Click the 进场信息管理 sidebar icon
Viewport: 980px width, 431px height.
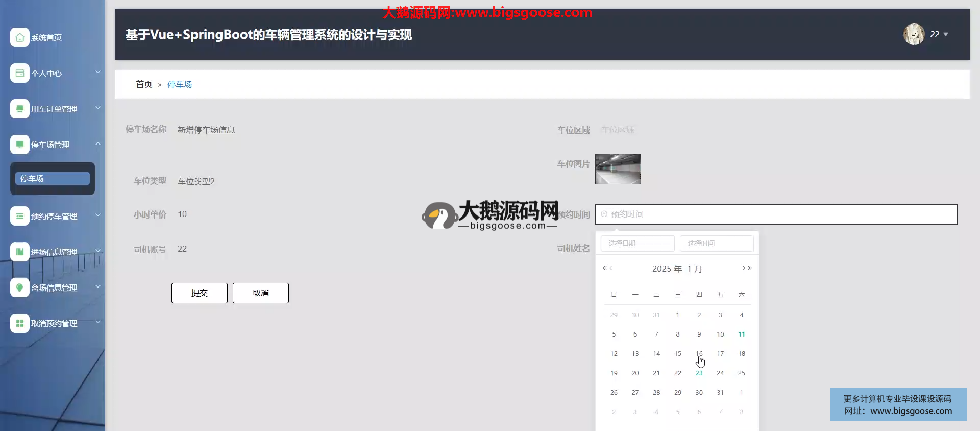pyautogui.click(x=19, y=252)
